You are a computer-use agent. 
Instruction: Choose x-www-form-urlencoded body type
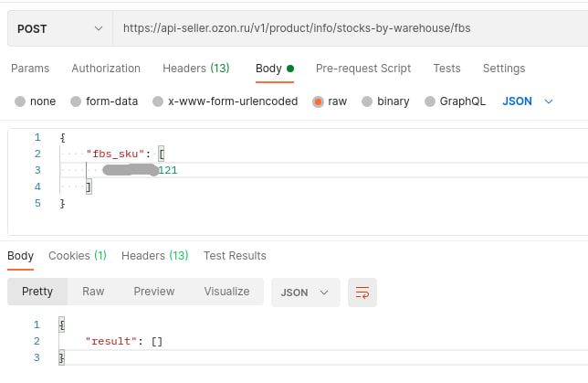(225, 101)
